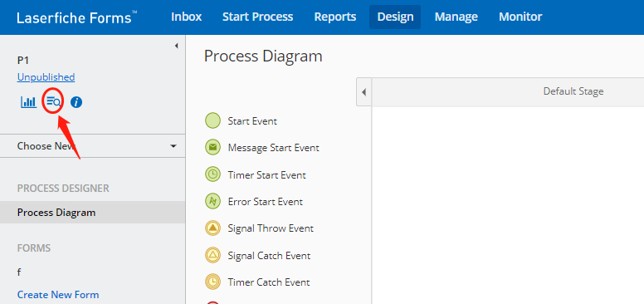Open the Monitor tab
Viewport: 644px width, 304px height.
click(x=520, y=17)
